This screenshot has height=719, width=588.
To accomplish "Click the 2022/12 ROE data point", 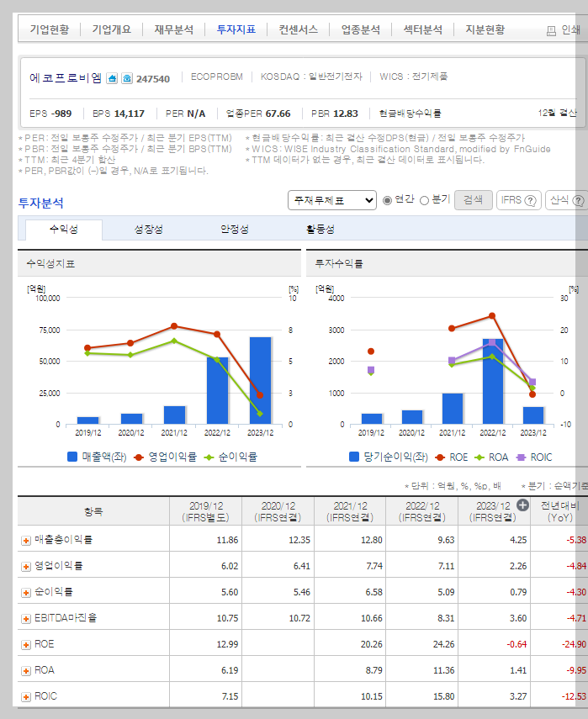I will [x=492, y=315].
